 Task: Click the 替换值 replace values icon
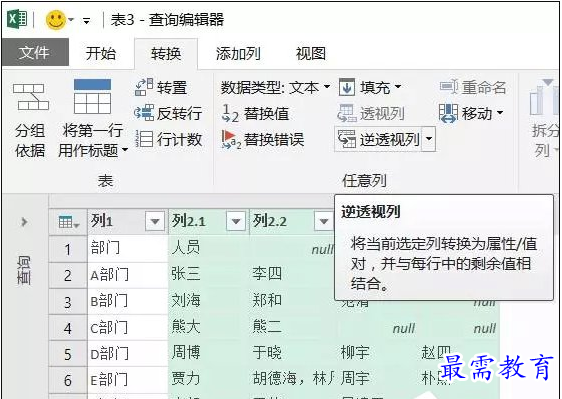click(230, 113)
